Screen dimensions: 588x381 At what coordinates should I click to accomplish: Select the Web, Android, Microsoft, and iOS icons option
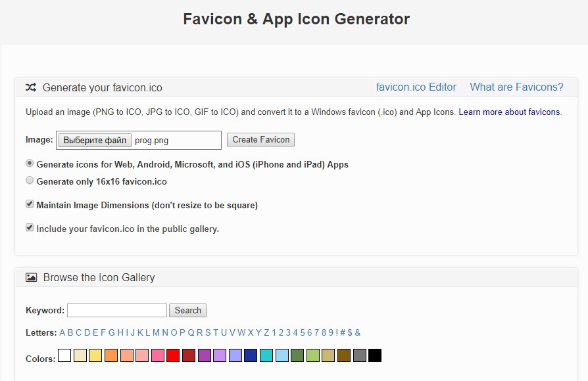tap(30, 164)
